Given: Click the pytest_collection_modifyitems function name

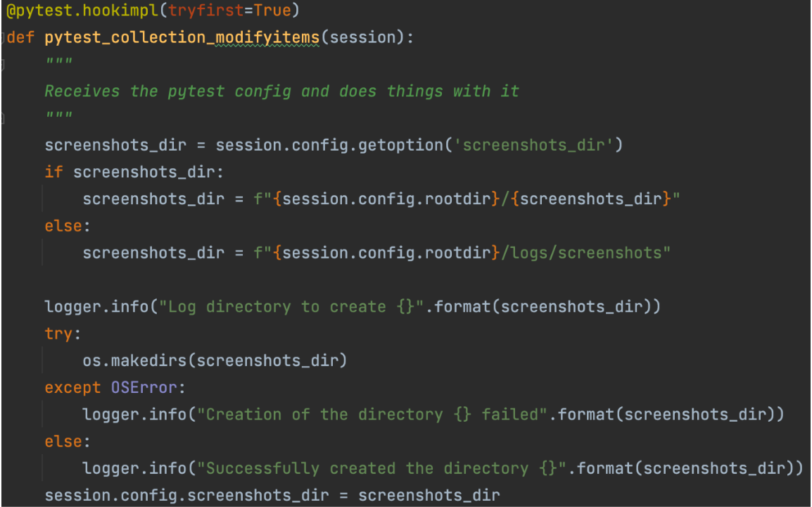Looking at the screenshot, I should click(182, 37).
